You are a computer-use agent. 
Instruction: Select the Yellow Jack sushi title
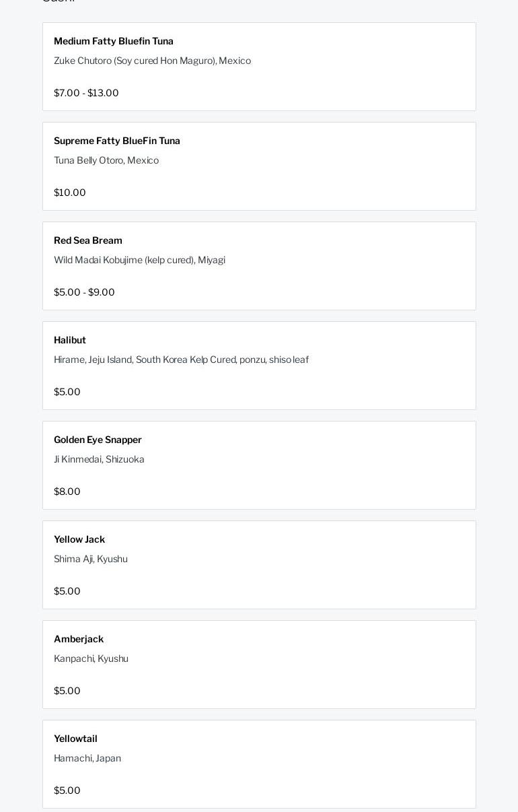point(79,540)
